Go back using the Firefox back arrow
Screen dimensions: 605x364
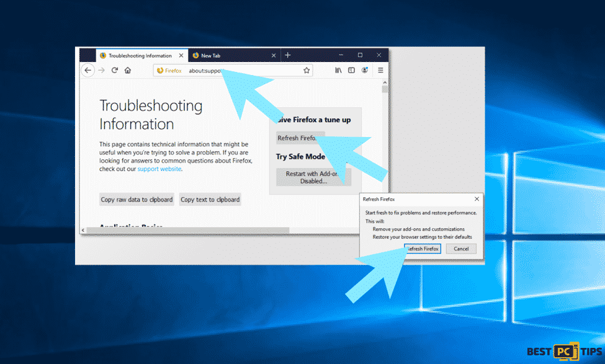point(88,70)
